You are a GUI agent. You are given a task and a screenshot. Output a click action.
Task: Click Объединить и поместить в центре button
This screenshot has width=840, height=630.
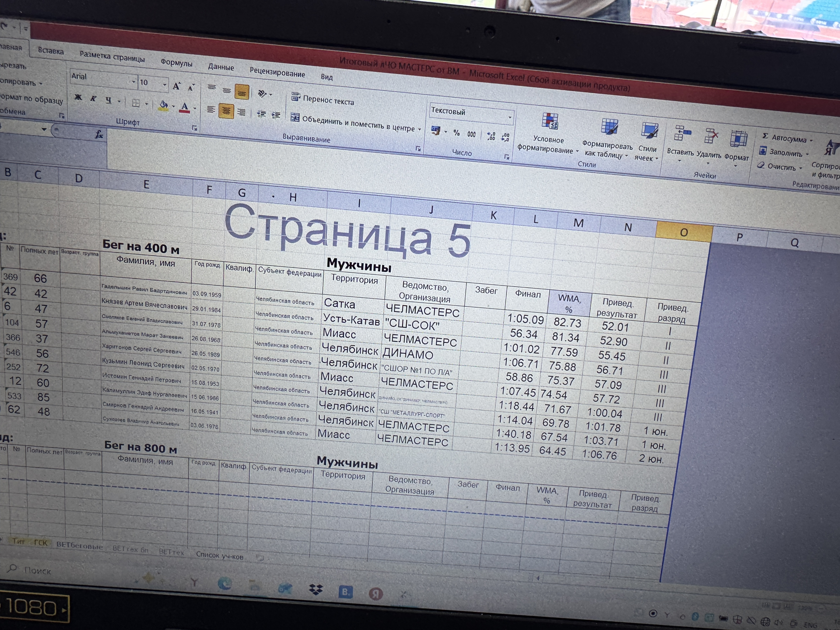356,123
